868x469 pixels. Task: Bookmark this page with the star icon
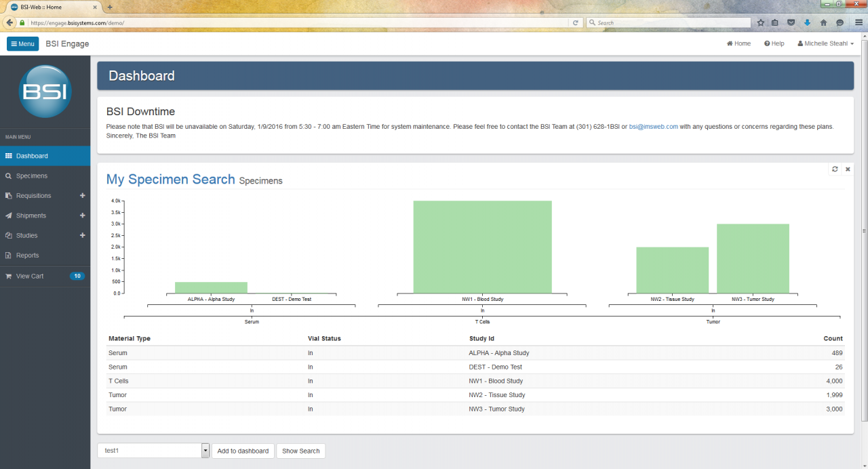click(x=759, y=22)
